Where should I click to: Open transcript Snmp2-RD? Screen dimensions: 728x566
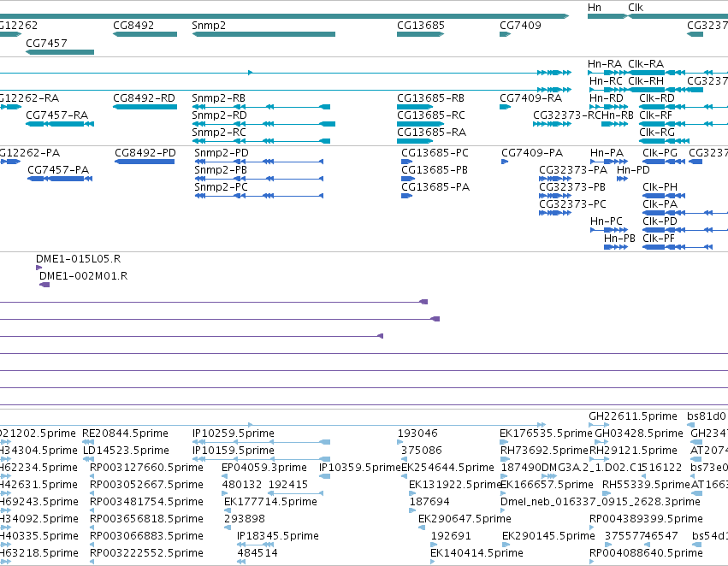click(219, 115)
